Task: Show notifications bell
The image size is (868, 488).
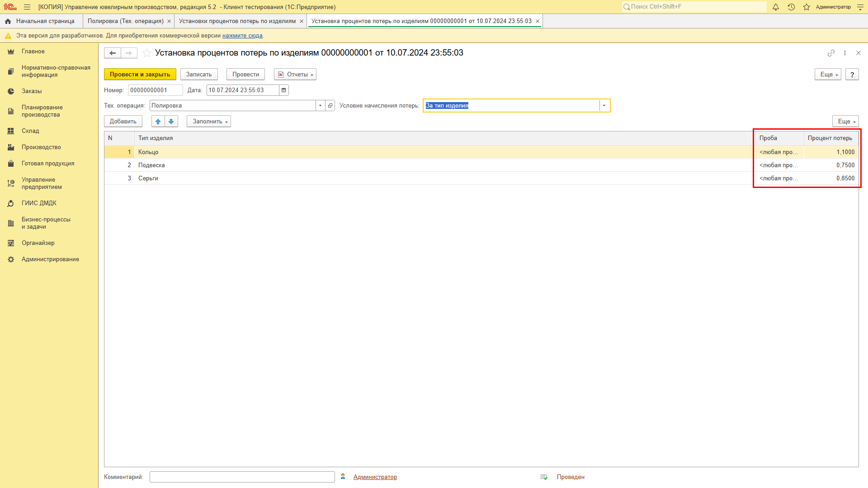Action: (776, 7)
